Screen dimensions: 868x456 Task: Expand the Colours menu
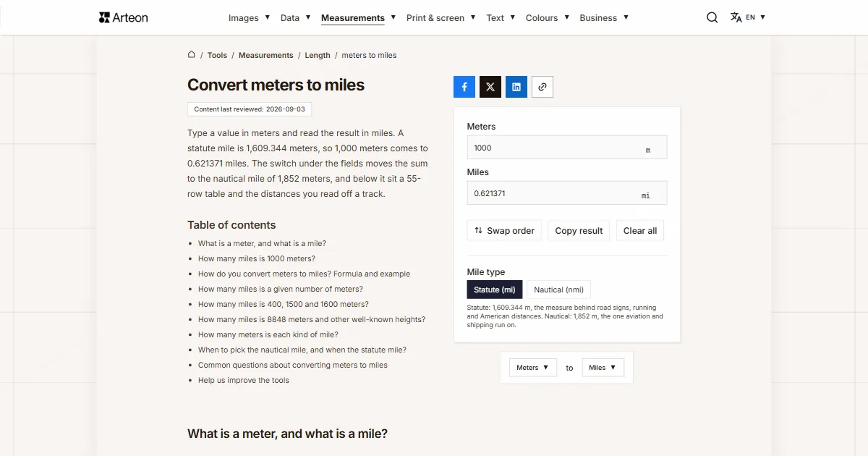[547, 17]
